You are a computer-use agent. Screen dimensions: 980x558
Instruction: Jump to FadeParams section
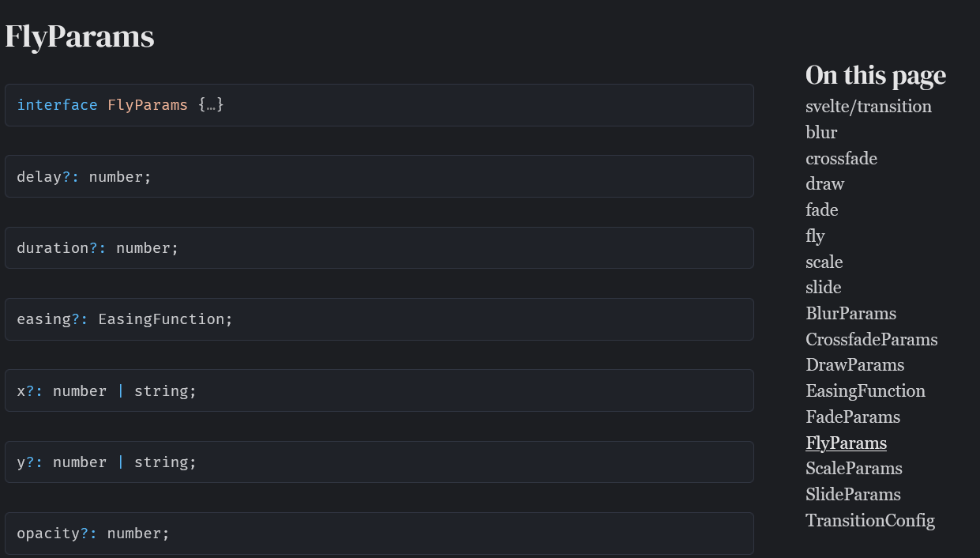pos(852,417)
